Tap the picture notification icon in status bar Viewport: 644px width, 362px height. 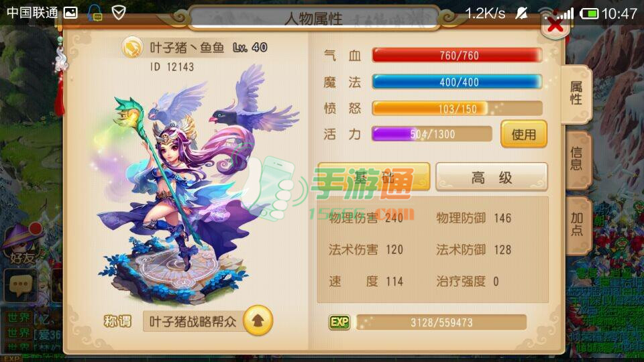[x=70, y=13]
